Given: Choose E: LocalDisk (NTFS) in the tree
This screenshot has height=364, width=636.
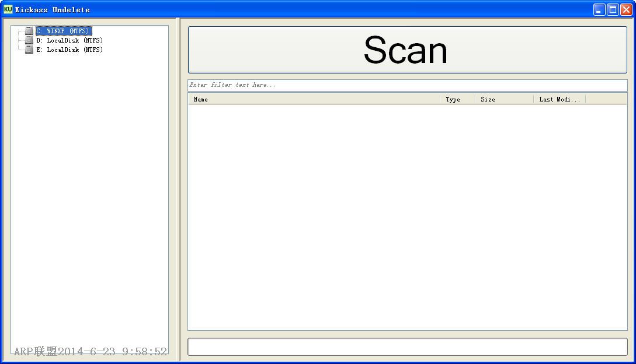Looking at the screenshot, I should (69, 50).
